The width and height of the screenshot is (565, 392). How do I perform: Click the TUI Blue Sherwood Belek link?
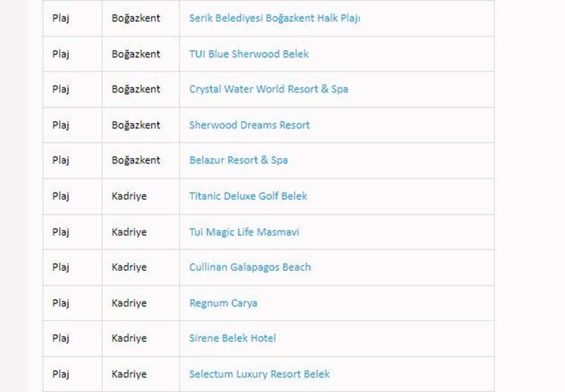(249, 54)
